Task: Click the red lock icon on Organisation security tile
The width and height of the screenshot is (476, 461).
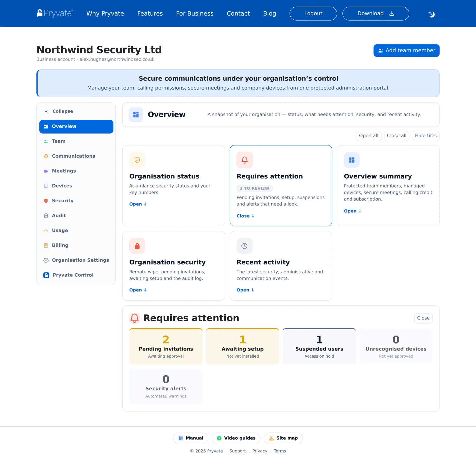Action: click(137, 246)
